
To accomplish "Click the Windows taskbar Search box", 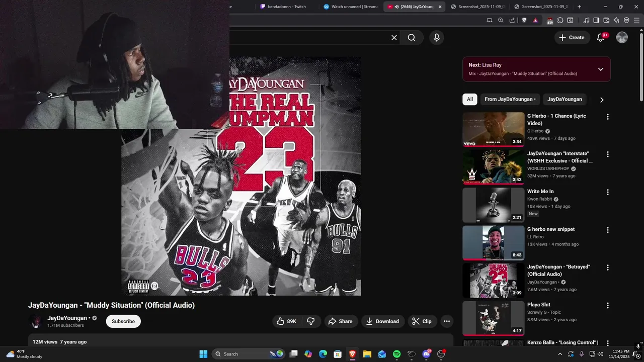I will click(x=249, y=354).
